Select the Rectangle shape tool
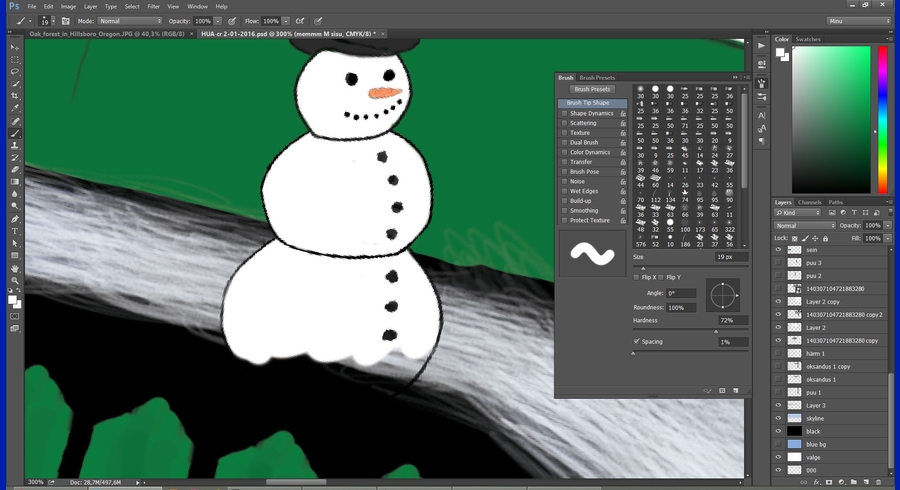900x490 pixels. pos(15,255)
